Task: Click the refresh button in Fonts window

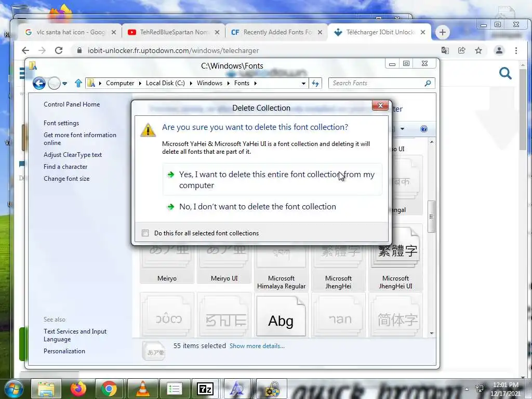Action: (x=315, y=84)
